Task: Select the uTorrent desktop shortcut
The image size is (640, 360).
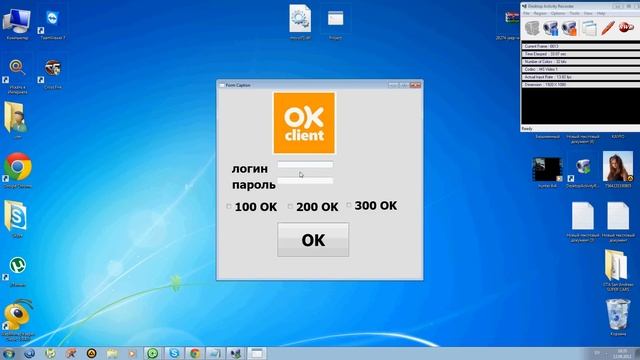Action: 17,270
